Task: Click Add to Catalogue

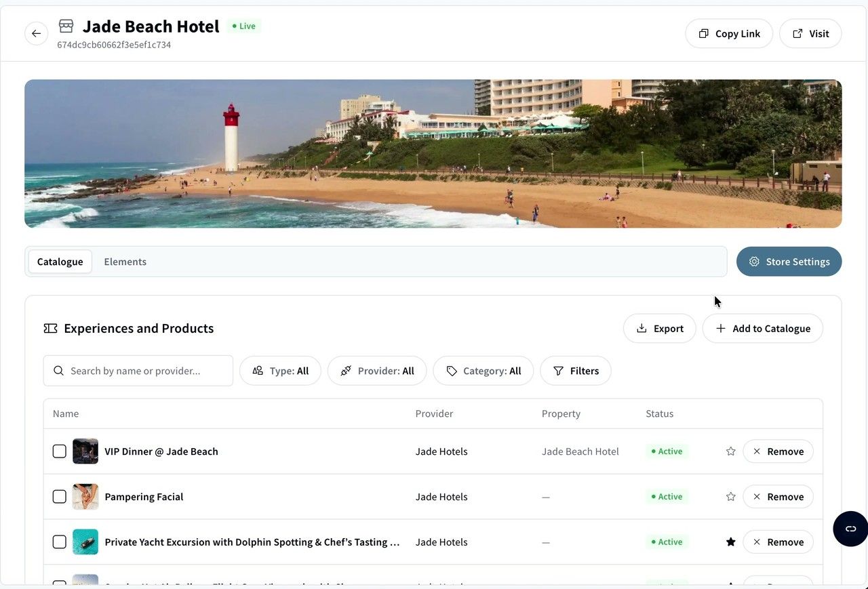Action: point(763,328)
